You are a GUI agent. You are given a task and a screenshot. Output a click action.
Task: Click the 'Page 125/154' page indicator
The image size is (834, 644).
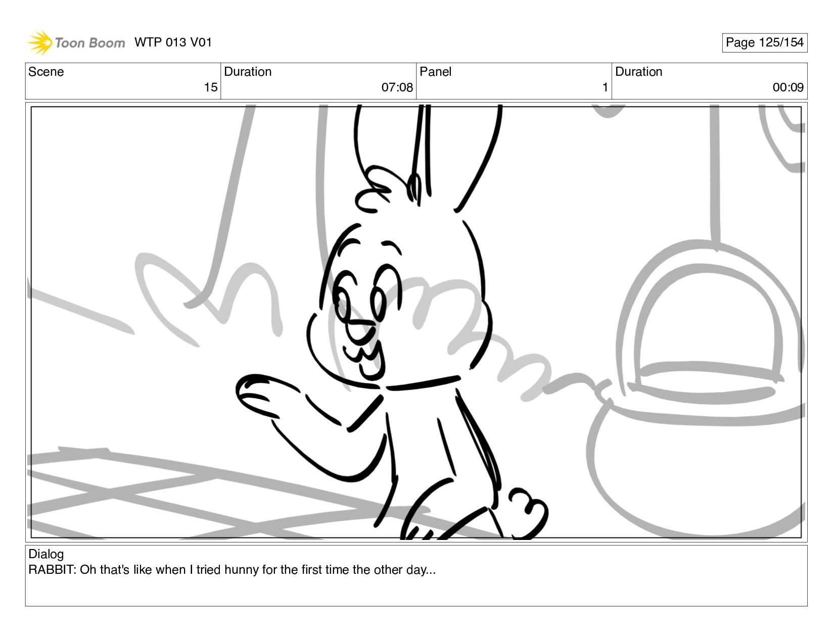764,42
